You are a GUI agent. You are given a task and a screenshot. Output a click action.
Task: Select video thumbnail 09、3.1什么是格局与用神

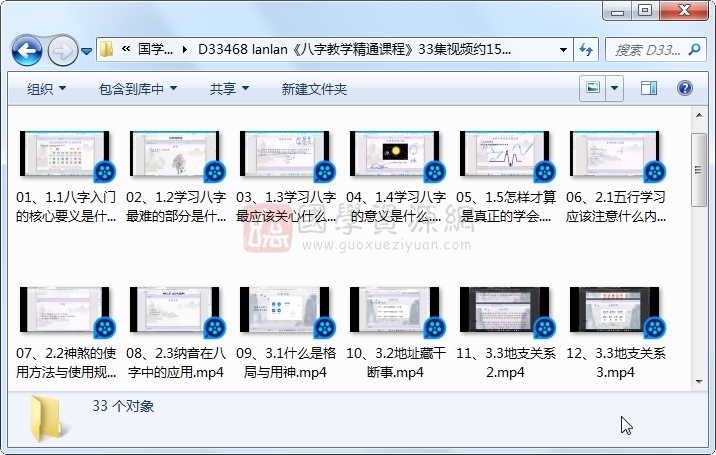click(x=286, y=312)
